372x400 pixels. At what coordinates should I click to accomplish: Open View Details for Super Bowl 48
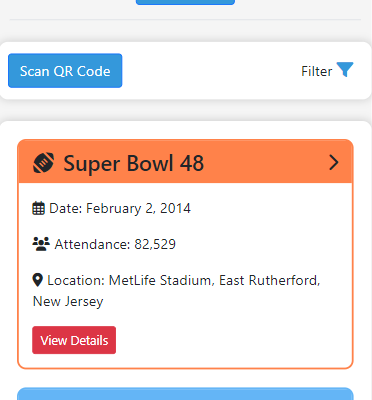74,340
